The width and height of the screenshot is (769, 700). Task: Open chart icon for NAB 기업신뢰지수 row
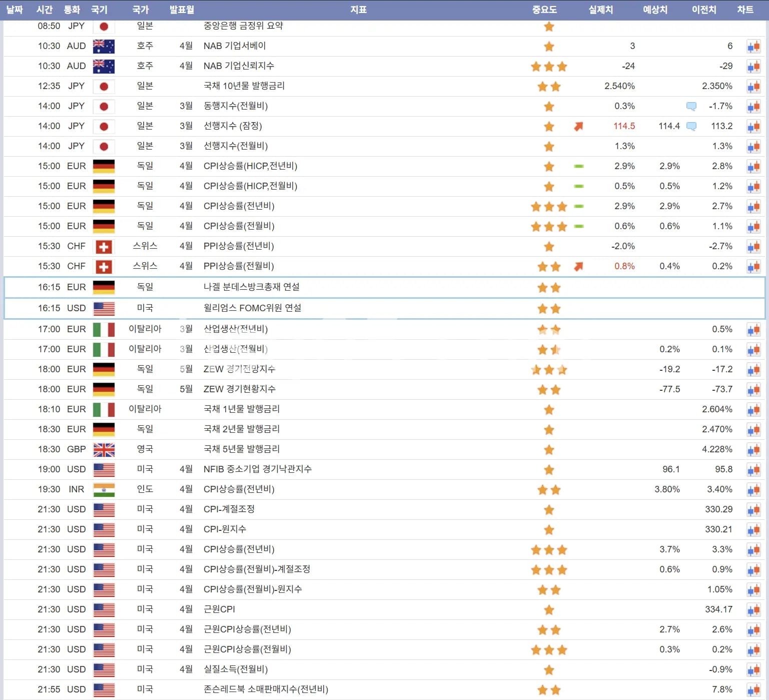[753, 67]
